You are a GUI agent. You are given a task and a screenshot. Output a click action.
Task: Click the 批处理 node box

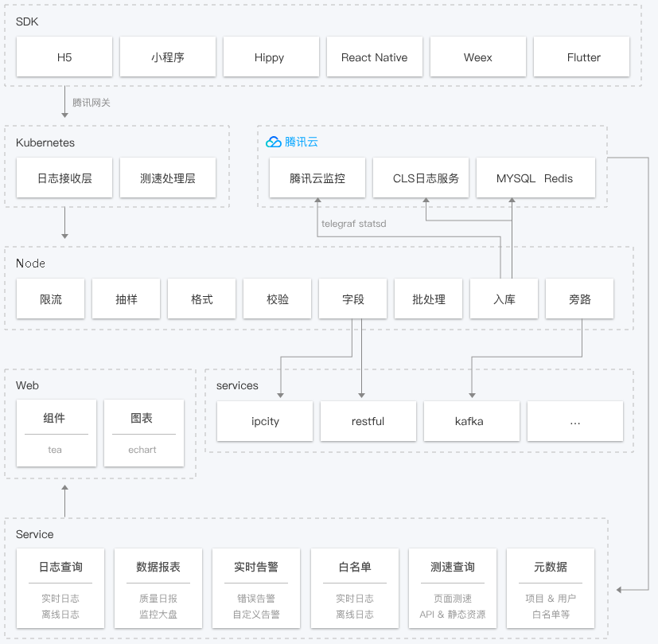[428, 299]
